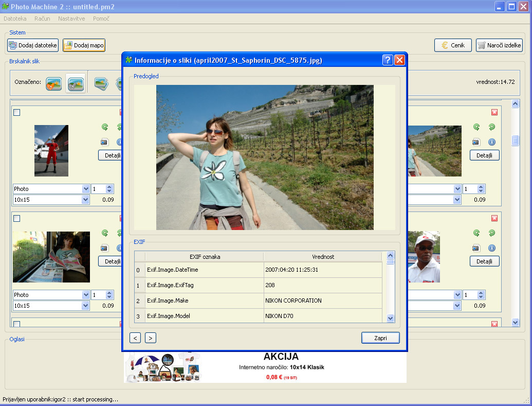Click the orange checkmark select-all photos icon
The width and height of the screenshot is (532, 406).
coord(53,83)
